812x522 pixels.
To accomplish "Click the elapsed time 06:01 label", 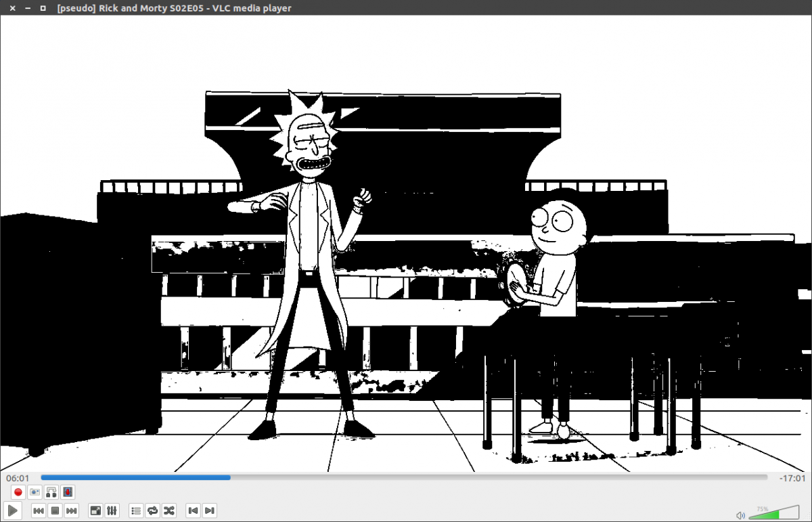I will pyautogui.click(x=18, y=478).
